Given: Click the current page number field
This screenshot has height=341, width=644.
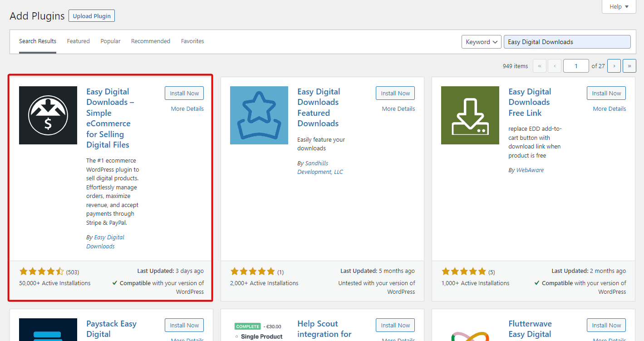Looking at the screenshot, I should pyautogui.click(x=576, y=66).
